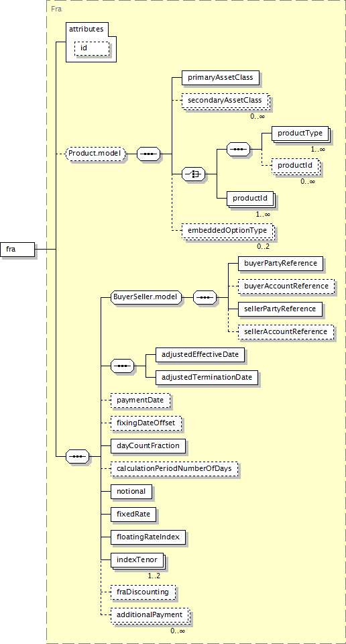The width and height of the screenshot is (346, 644).
Task: Click the sequence icon before productType
Action: [239, 149]
